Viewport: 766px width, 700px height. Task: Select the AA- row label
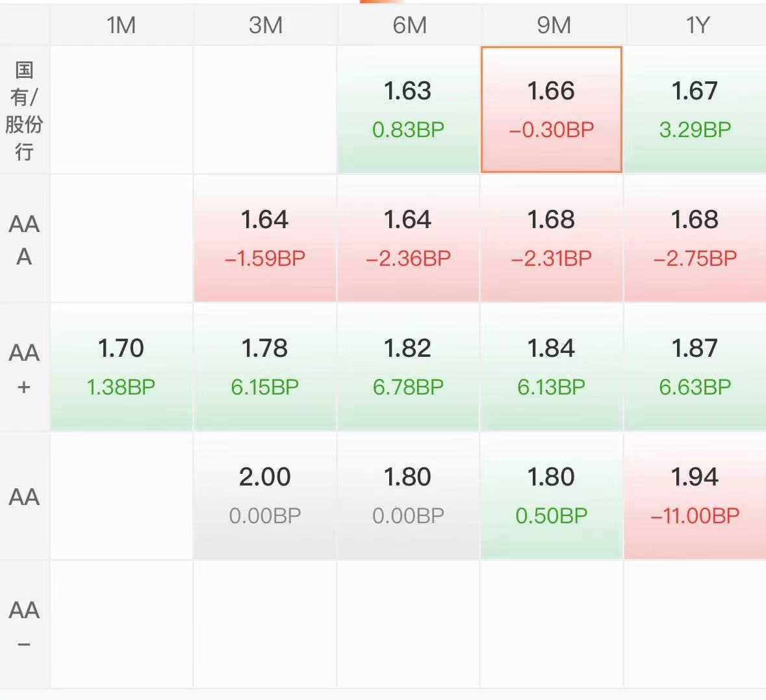pos(24,625)
